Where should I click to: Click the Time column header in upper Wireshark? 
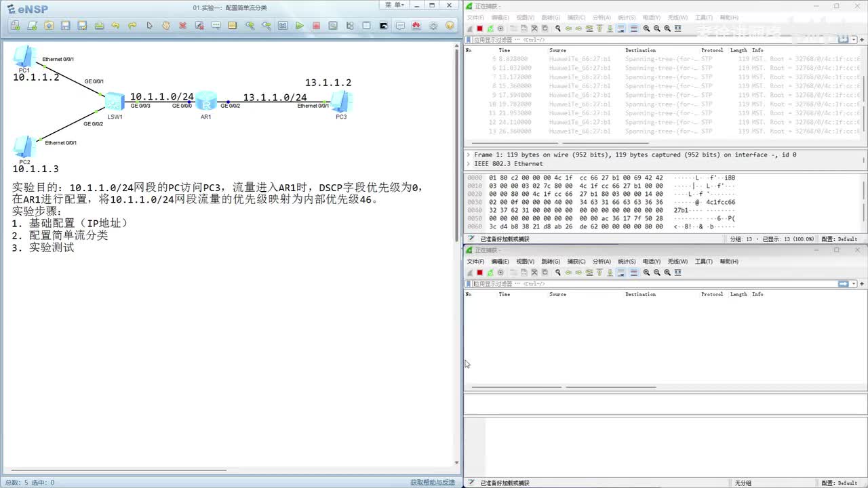click(505, 50)
